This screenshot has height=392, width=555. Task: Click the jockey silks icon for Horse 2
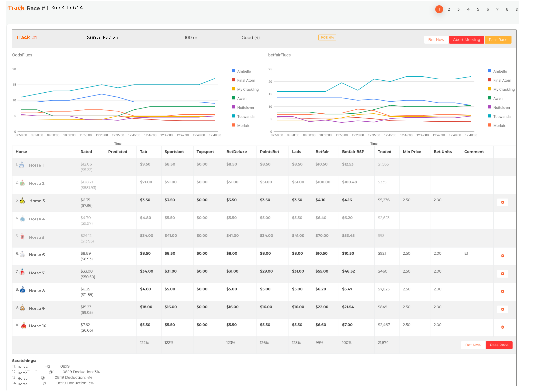pos(22,183)
